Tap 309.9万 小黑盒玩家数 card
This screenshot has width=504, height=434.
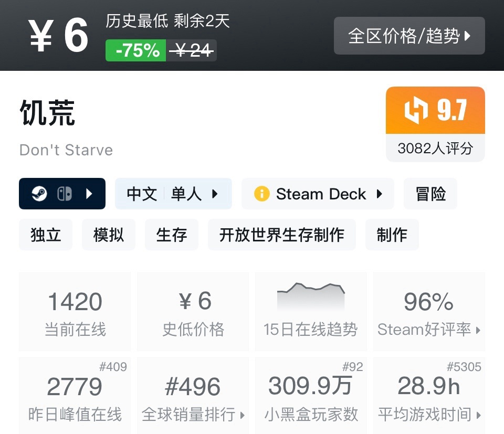point(311,396)
